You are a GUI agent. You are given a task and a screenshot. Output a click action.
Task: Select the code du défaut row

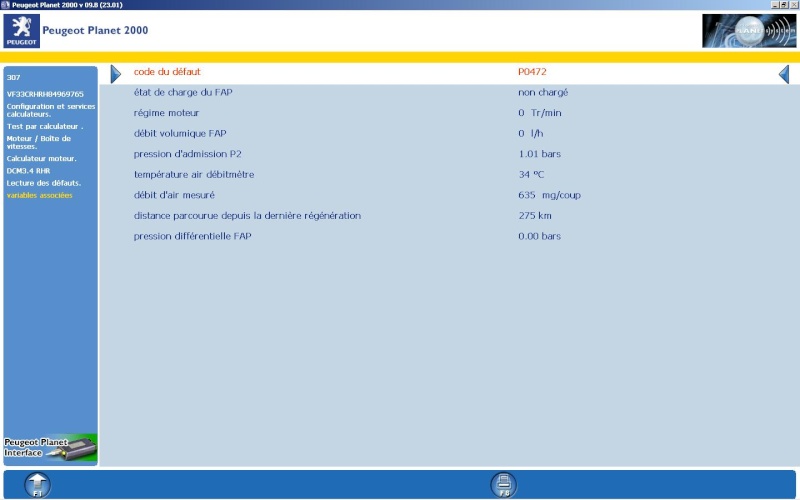point(449,72)
